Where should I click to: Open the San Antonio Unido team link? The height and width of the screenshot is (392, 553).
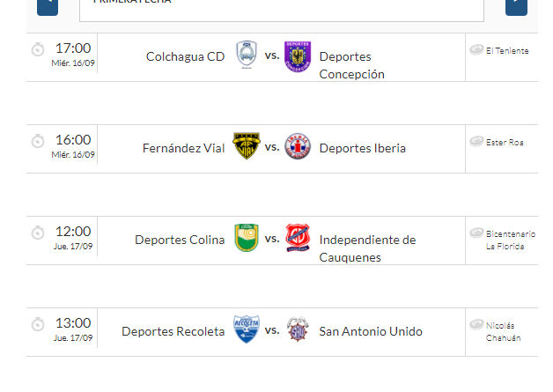coord(371,331)
